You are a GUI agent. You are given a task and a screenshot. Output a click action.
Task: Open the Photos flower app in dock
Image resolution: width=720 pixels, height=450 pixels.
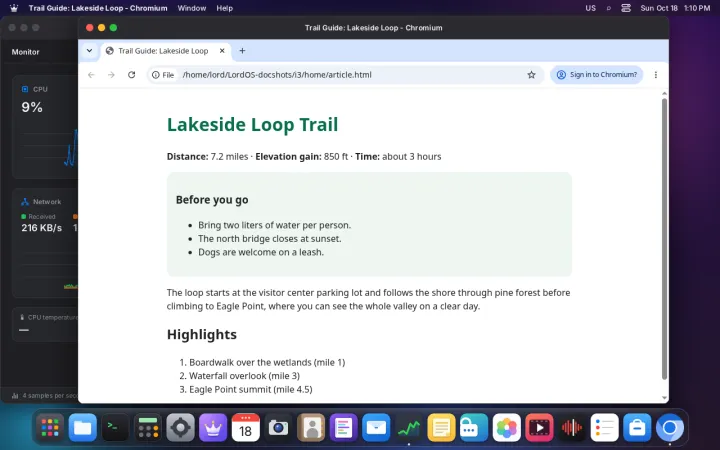tap(506, 428)
